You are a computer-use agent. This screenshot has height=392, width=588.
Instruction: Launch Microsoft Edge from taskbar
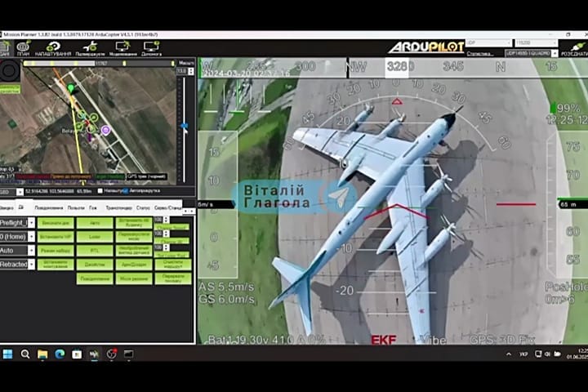pyautogui.click(x=60, y=354)
